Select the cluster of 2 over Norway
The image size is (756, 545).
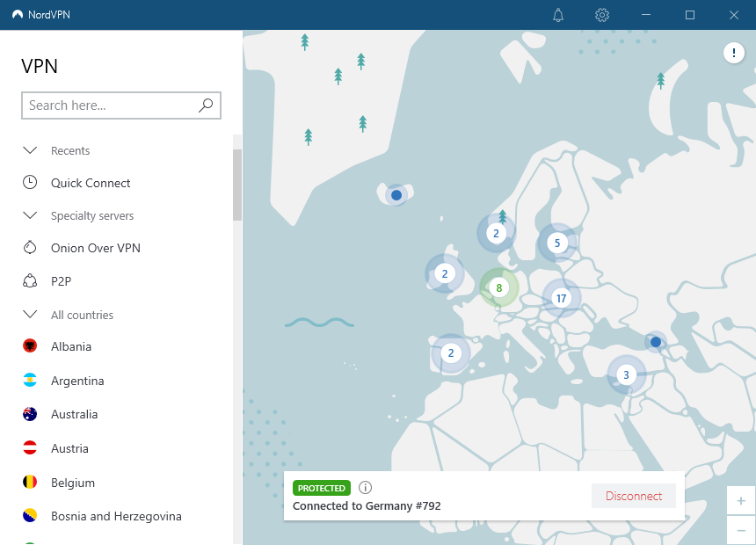pos(496,234)
